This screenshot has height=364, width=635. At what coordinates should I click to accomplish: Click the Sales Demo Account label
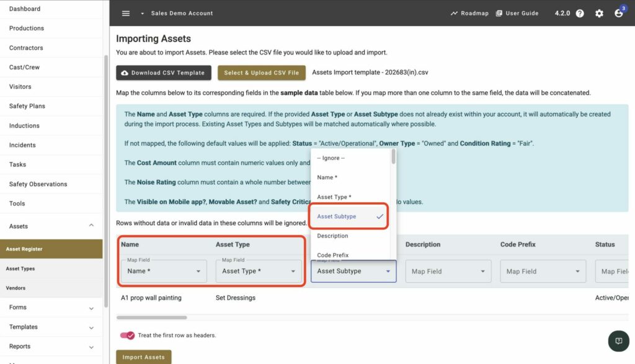pyautogui.click(x=182, y=14)
